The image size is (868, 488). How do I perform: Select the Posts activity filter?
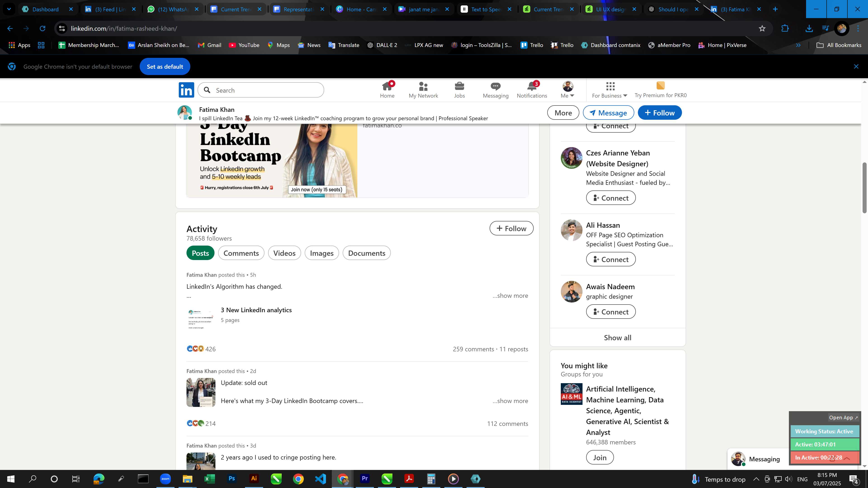click(200, 253)
